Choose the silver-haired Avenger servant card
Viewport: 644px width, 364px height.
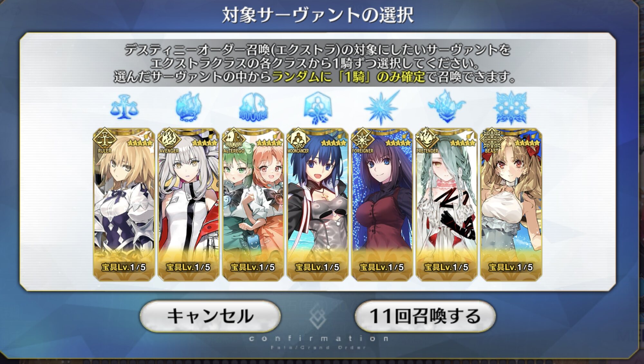(189, 205)
